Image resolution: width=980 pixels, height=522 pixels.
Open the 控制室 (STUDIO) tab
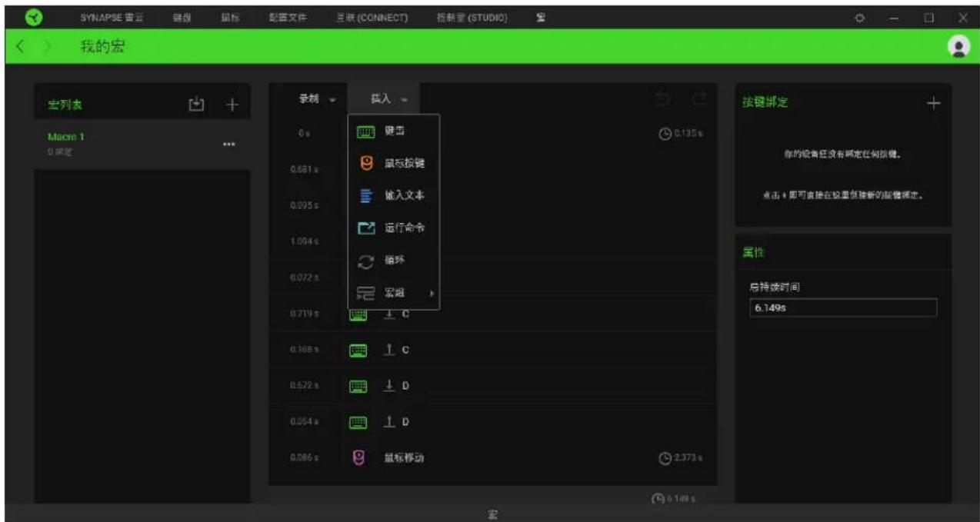coord(472,17)
